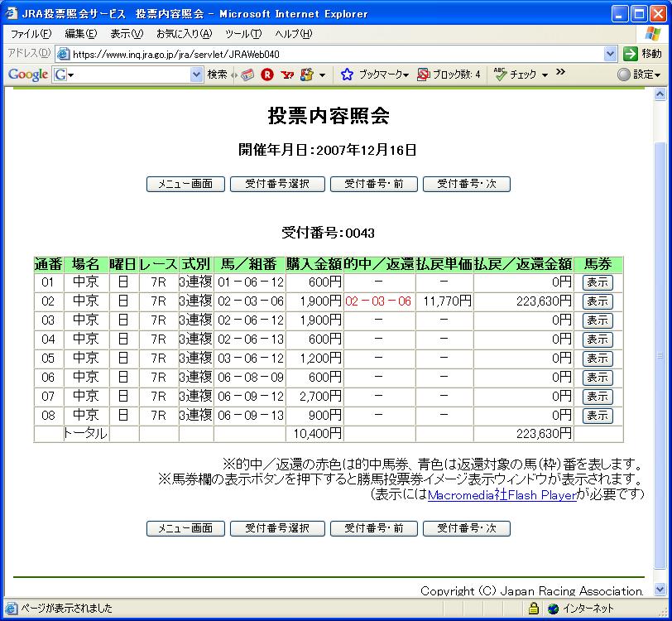The height and width of the screenshot is (621, 672).
Task: Click the IE page icon in the address bar
Action: (x=64, y=54)
